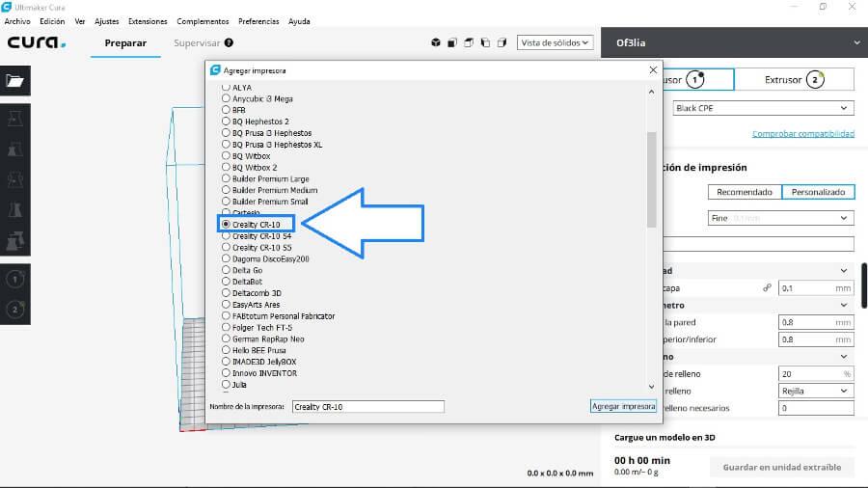Choose extruder 1 button in left sidebar

tap(14, 279)
